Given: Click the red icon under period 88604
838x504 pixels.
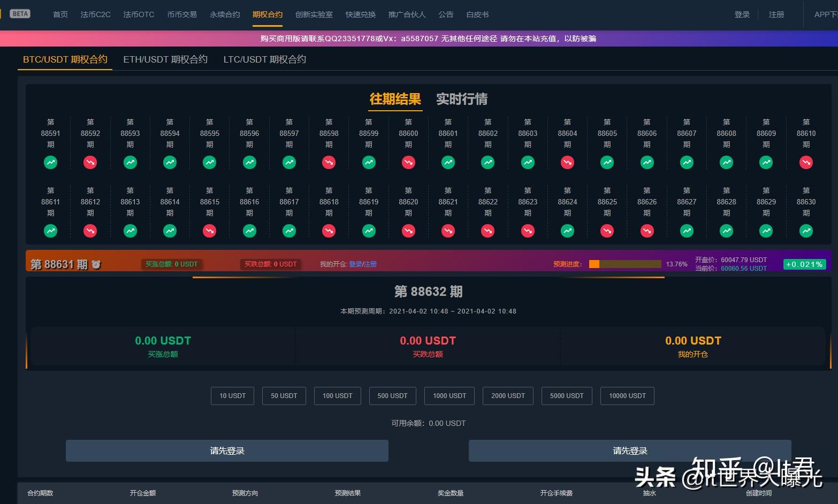Looking at the screenshot, I should coord(567,162).
